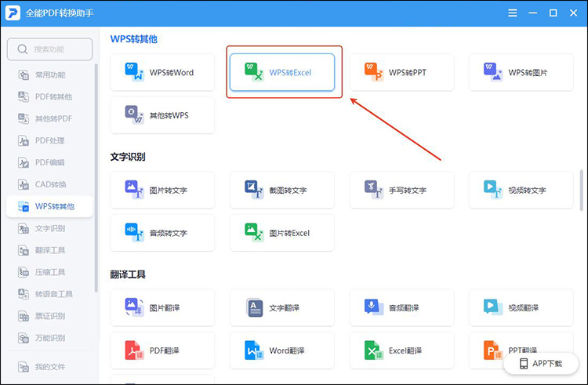Screen dimensions: 588x385
Task: Open the WPS转图片 tool card
Action: pyautogui.click(x=521, y=72)
